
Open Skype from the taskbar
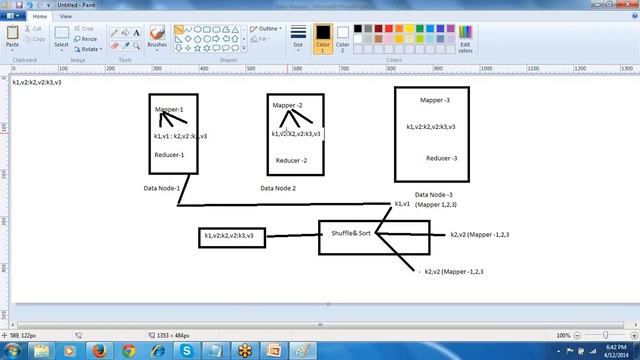pos(187,351)
